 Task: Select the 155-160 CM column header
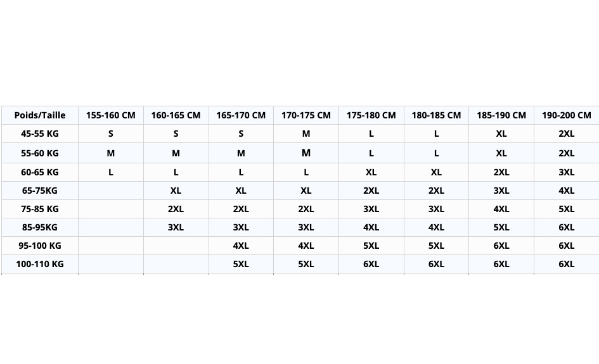(x=111, y=115)
